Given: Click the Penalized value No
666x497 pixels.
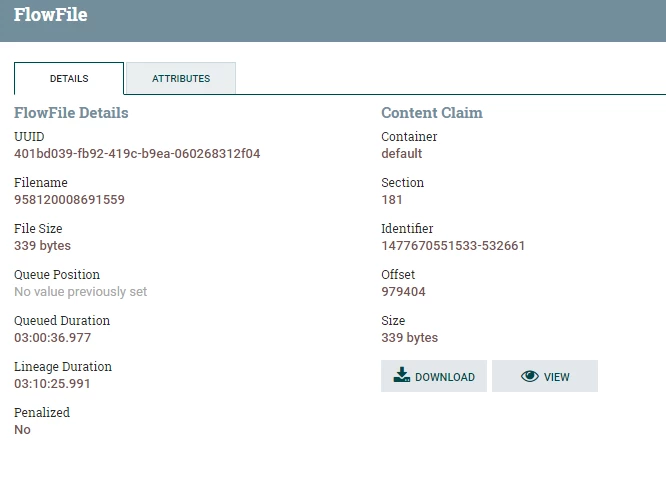Looking at the screenshot, I should 22,429.
